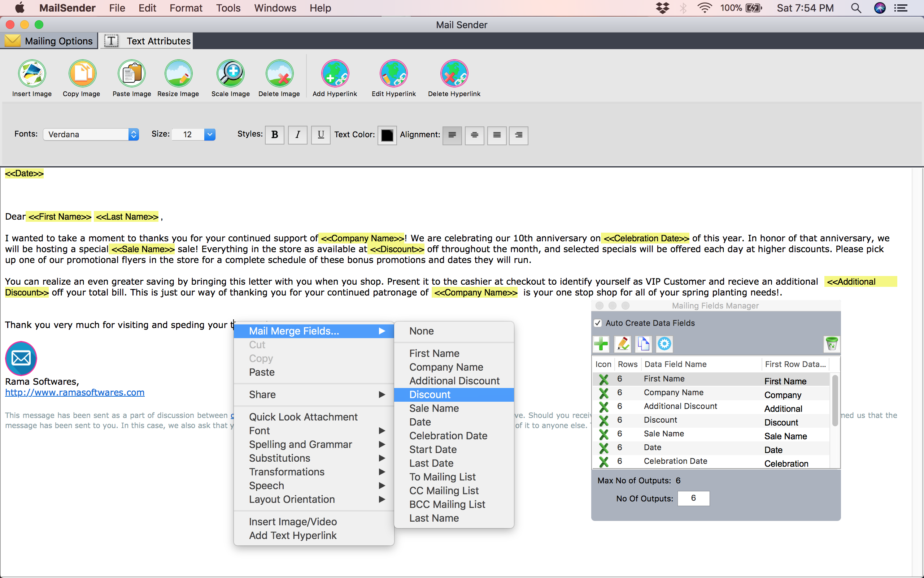
Task: Expand the Layout Orientation submenu
Action: [314, 500]
